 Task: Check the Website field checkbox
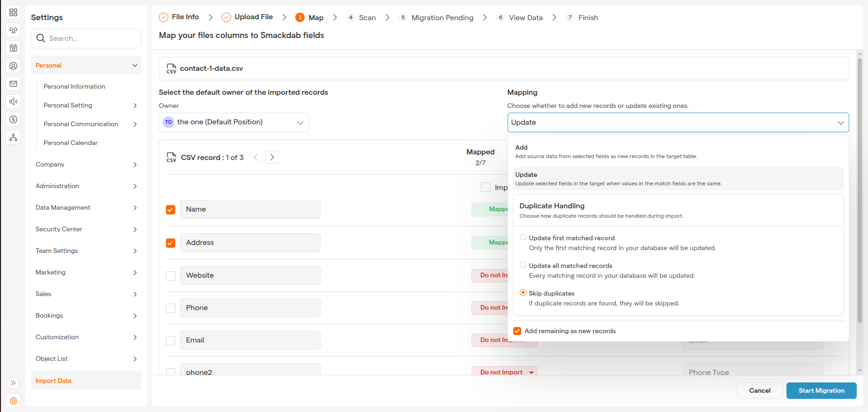coord(171,276)
